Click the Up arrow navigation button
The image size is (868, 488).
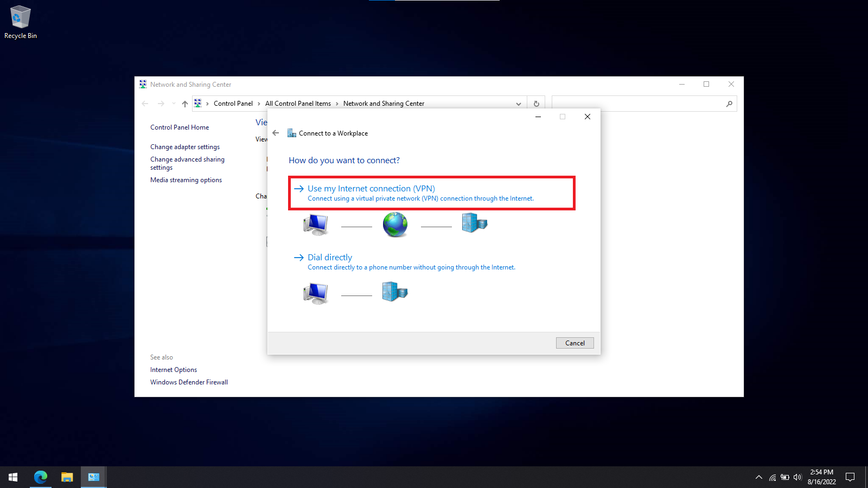(185, 104)
